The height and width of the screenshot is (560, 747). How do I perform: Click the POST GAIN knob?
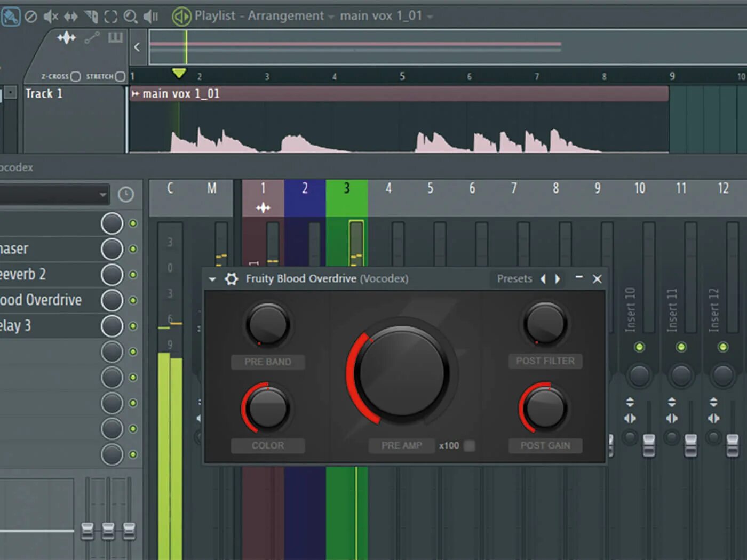[545, 409]
